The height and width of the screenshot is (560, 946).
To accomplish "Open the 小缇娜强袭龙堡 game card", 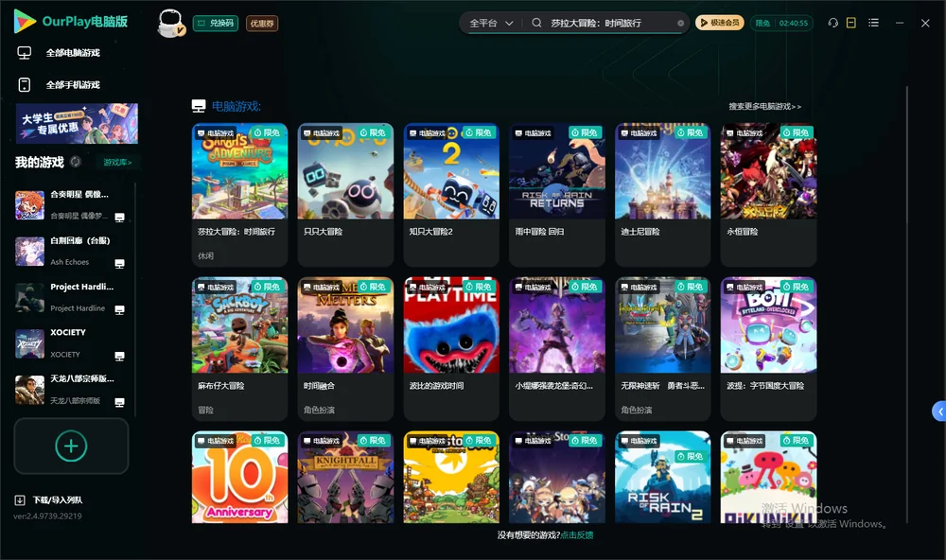I will pos(557,348).
